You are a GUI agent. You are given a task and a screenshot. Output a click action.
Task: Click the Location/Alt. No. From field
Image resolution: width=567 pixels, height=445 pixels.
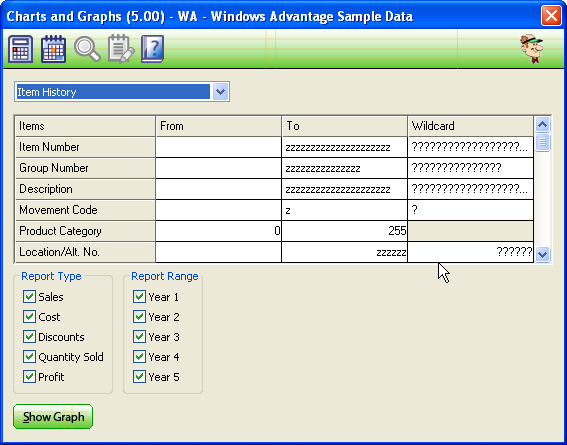tap(218, 252)
